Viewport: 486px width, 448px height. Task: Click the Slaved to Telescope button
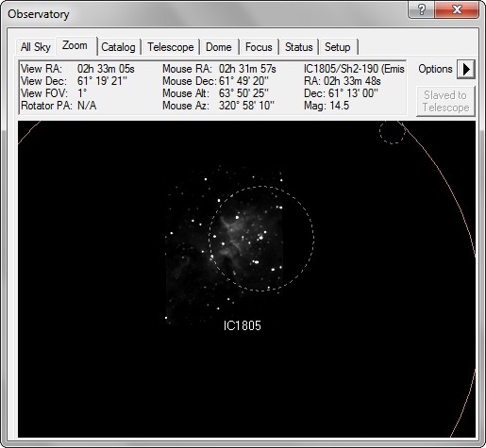pyautogui.click(x=445, y=101)
